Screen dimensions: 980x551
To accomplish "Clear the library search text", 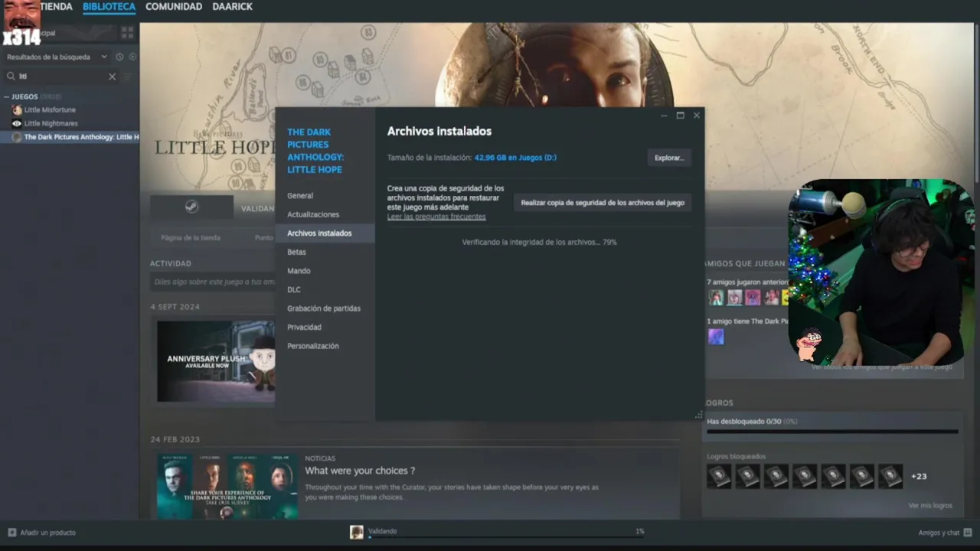I will tap(112, 77).
